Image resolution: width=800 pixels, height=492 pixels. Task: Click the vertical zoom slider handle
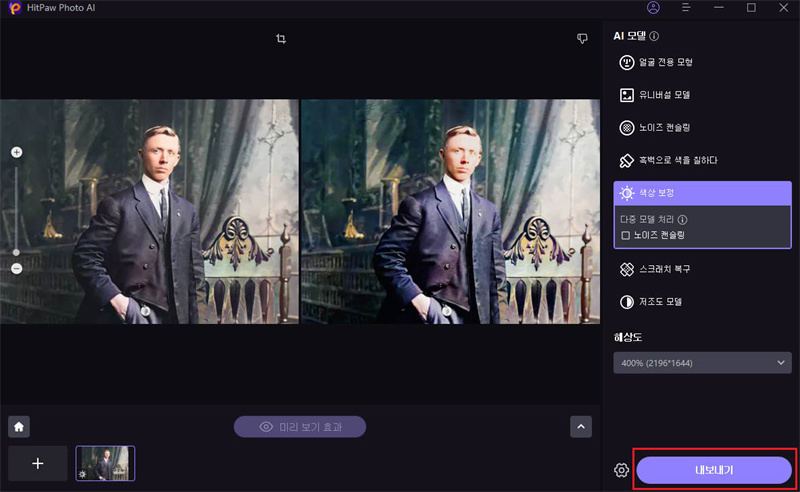point(16,252)
